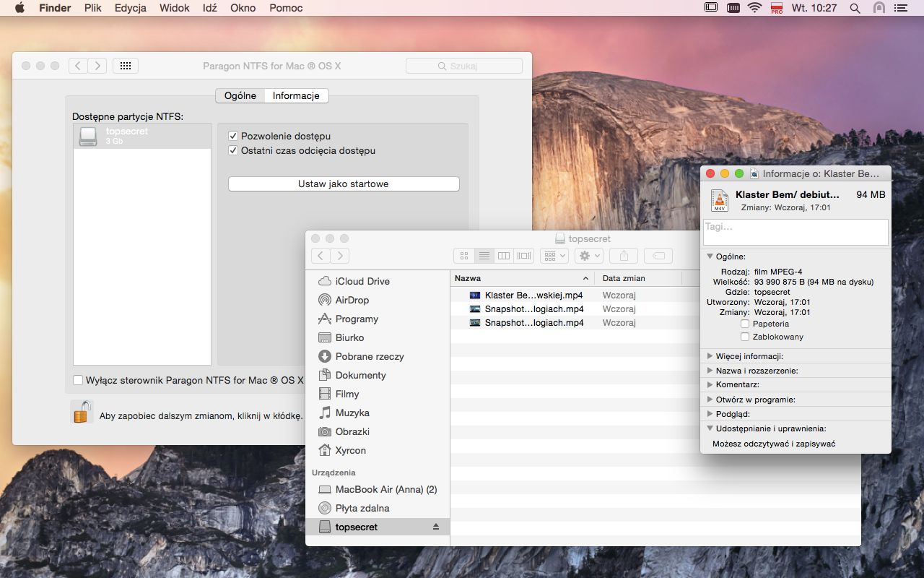This screenshot has width=924, height=578.
Task: Click Ustaw jako startowe button
Action: point(344,184)
